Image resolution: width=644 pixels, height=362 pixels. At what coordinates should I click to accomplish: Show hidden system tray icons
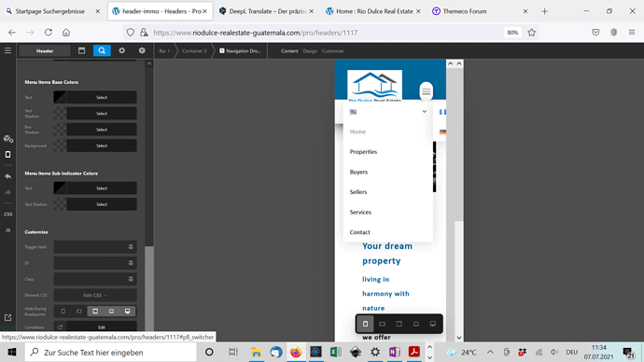(x=490, y=352)
